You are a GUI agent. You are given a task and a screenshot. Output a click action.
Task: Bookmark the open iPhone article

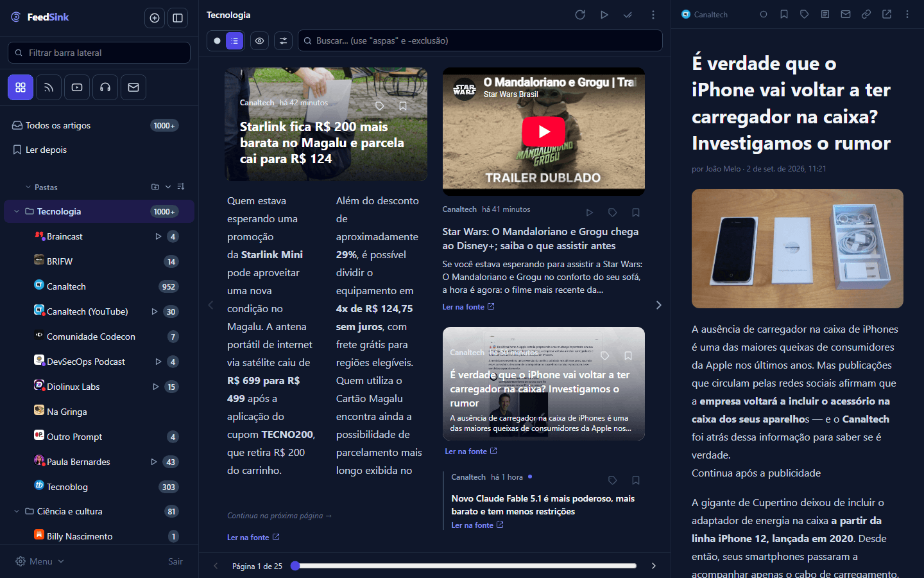pyautogui.click(x=784, y=14)
